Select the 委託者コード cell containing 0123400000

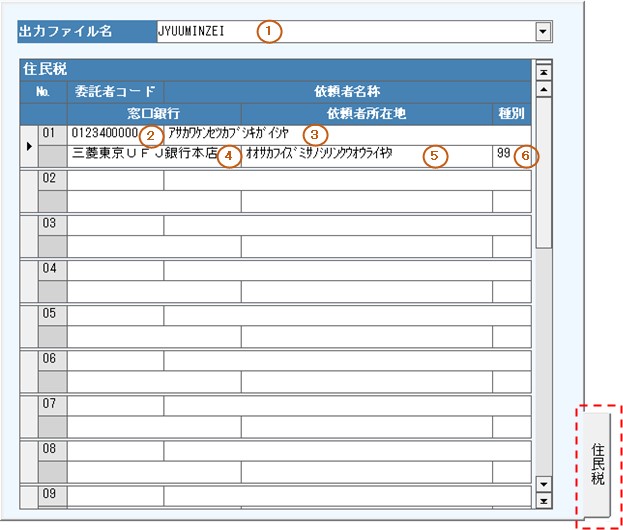coord(104,133)
